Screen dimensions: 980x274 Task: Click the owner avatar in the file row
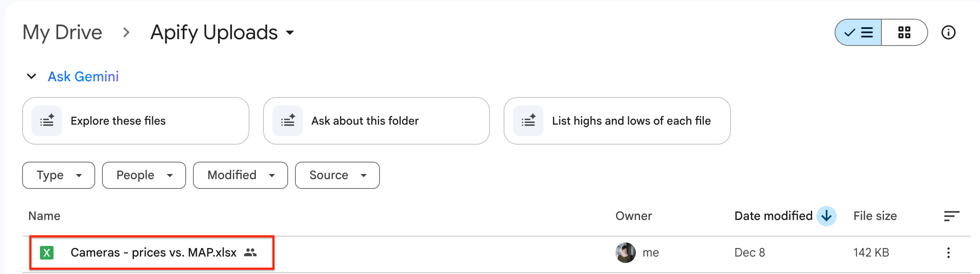(x=625, y=252)
